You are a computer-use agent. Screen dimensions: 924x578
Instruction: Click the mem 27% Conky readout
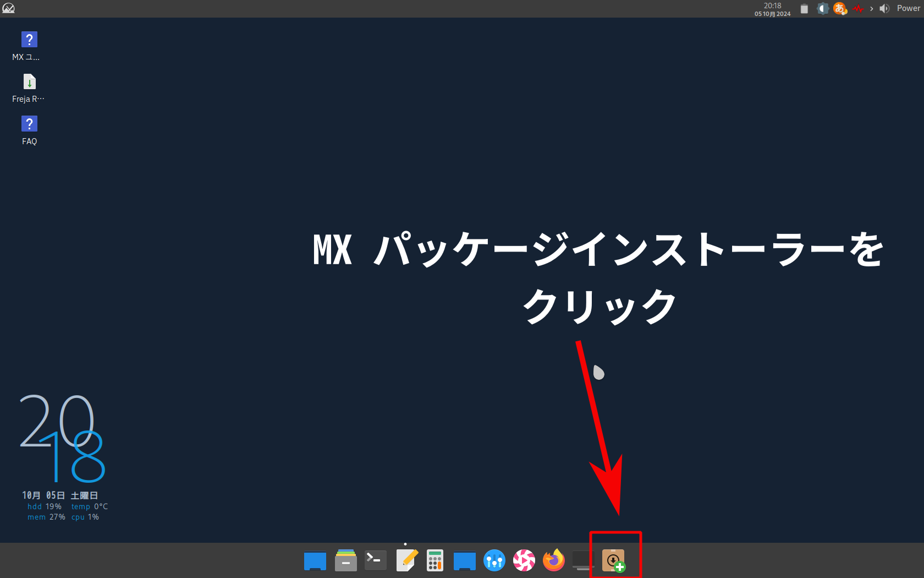point(46,517)
